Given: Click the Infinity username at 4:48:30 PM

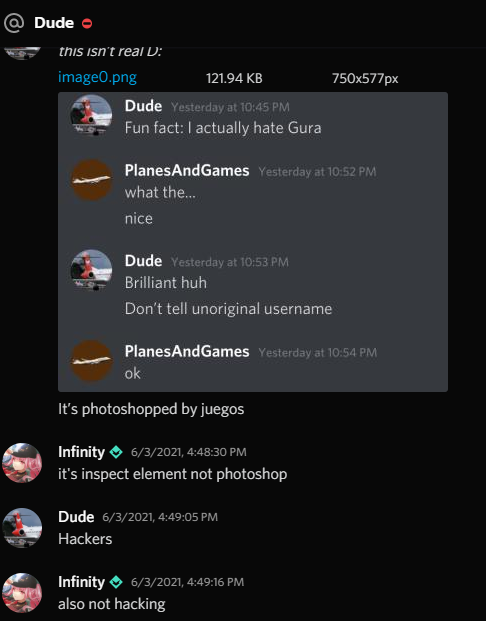Looking at the screenshot, I should 81,452.
